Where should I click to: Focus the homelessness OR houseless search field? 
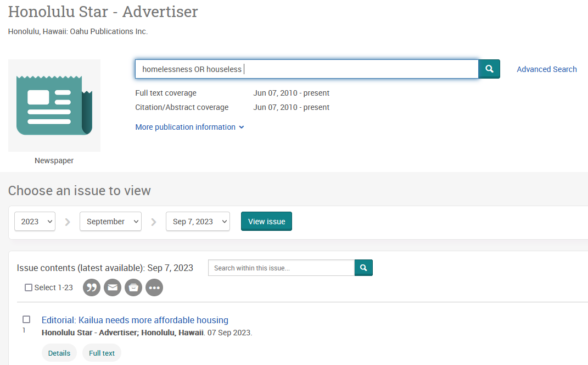tap(307, 69)
